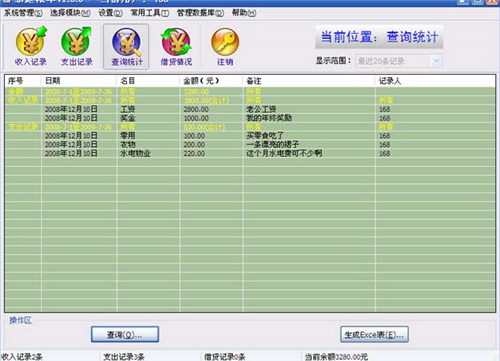Image resolution: width=500 pixels, height=361 pixels.
Task: Open the 帮助(H) menu
Action: coord(244,13)
